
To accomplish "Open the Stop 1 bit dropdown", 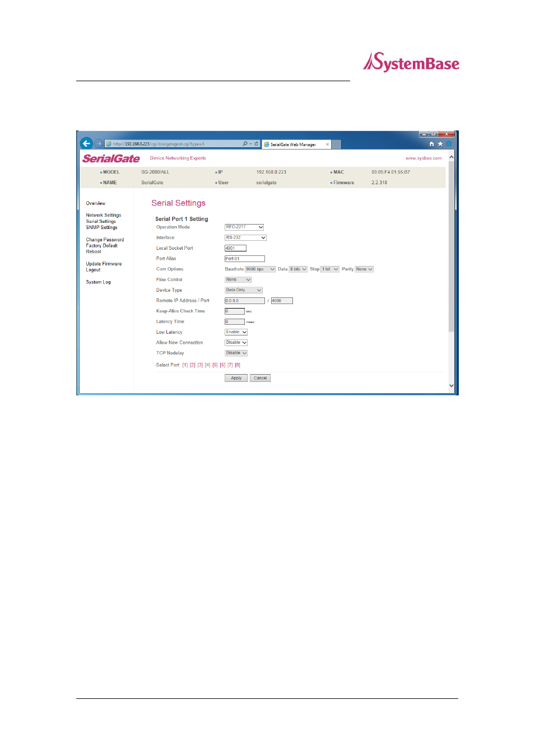I will (x=330, y=269).
